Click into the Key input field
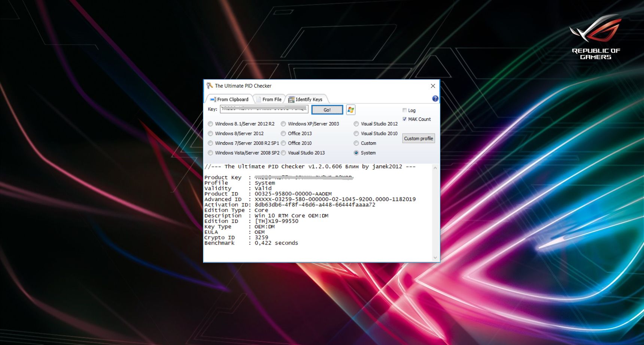Image resolution: width=644 pixels, height=345 pixels. [264, 109]
